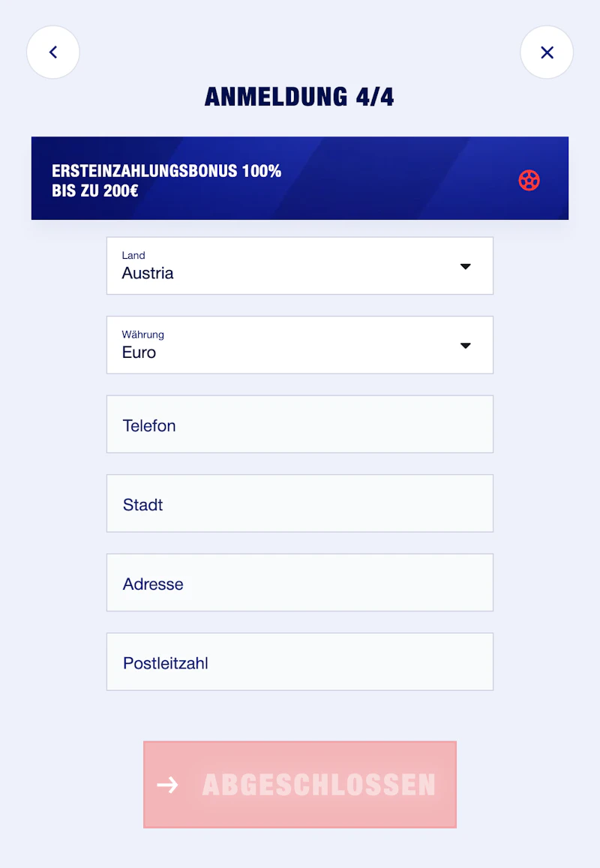The width and height of the screenshot is (600, 868).
Task: Focus the Adresse input field
Action: coord(300,583)
